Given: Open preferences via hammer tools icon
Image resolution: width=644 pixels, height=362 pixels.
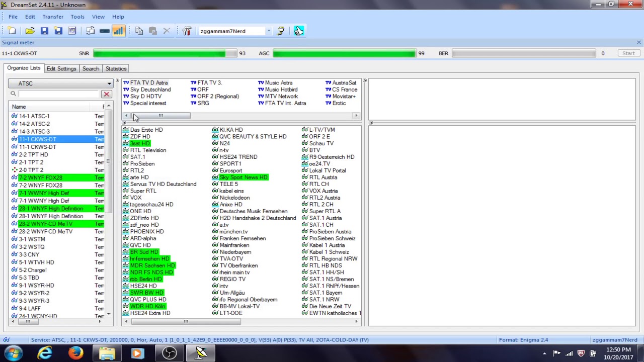Looking at the screenshot, I should pos(187,31).
